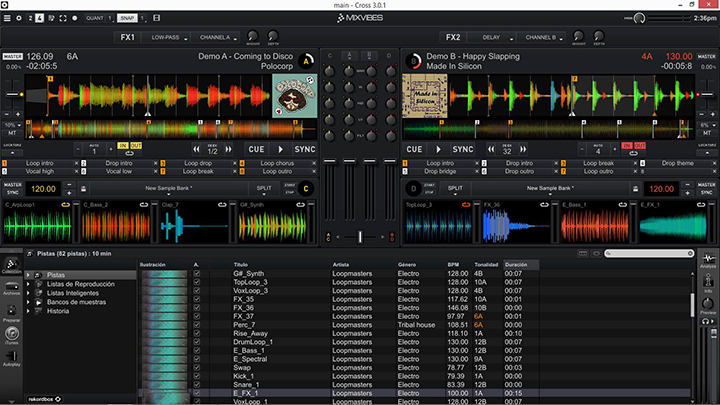This screenshot has width=720, height=405.
Task: Expand Listas Inteligentes
Action: [28, 293]
